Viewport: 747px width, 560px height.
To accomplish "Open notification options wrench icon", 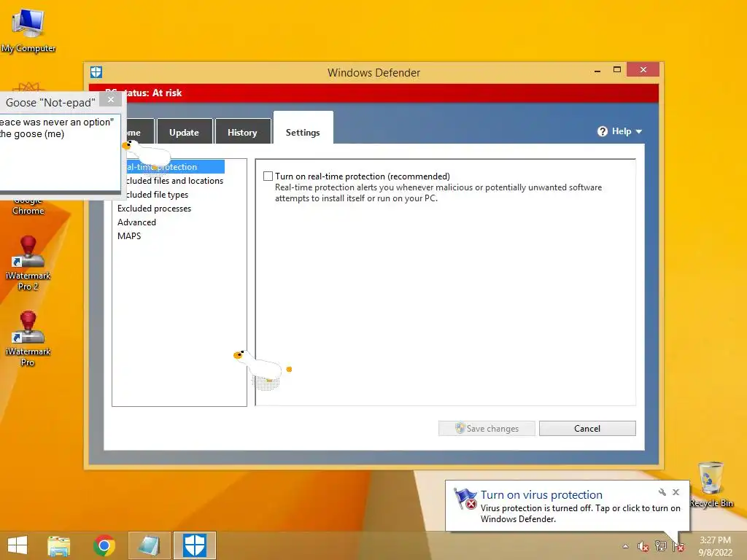I will 662,492.
